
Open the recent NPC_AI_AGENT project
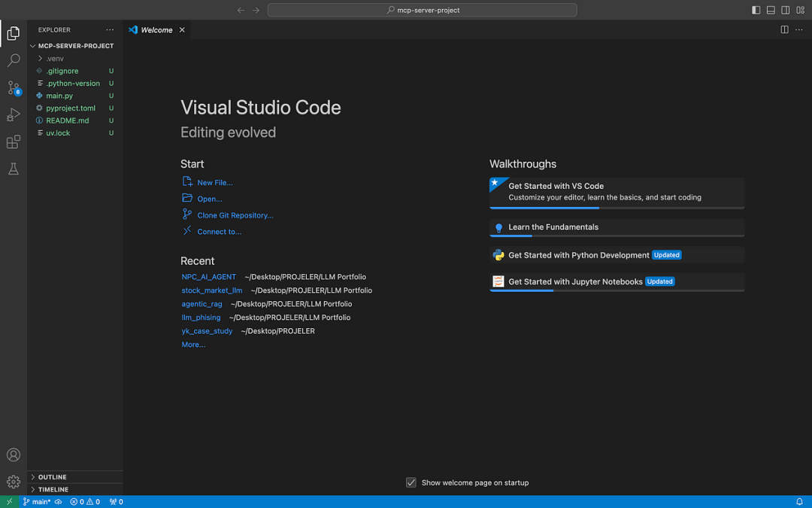click(209, 277)
